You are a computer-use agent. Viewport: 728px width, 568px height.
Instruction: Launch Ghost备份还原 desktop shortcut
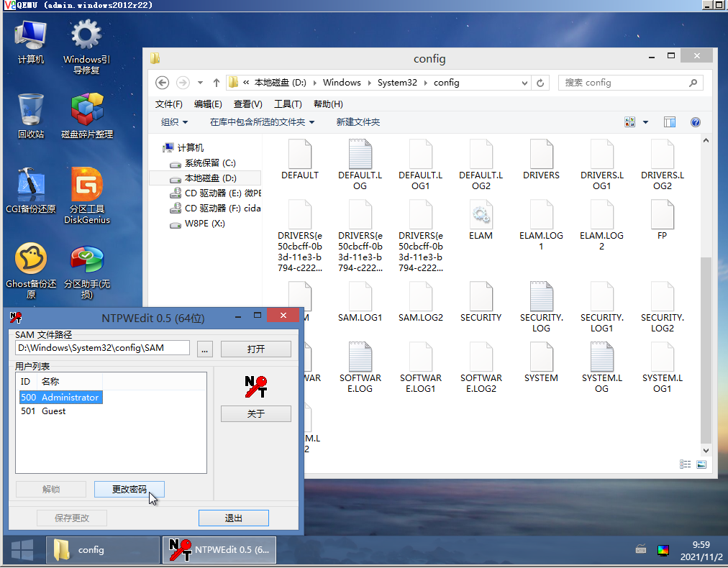coord(31,270)
